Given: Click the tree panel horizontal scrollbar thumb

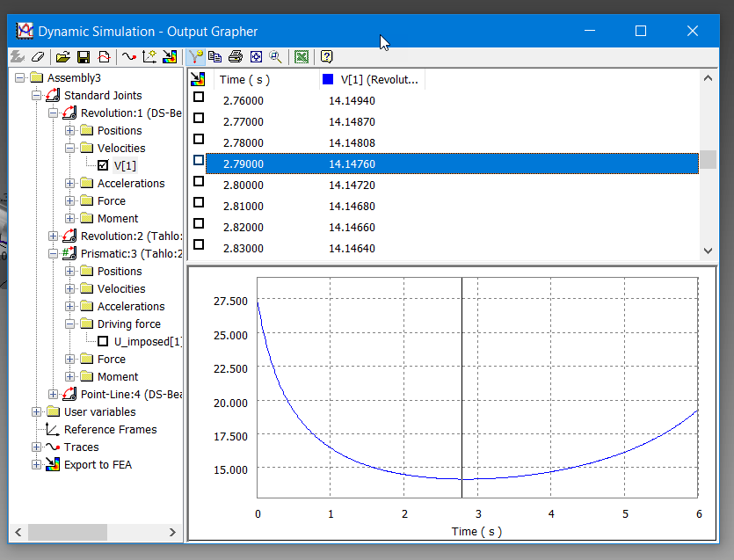Looking at the screenshot, I should 68,533.
